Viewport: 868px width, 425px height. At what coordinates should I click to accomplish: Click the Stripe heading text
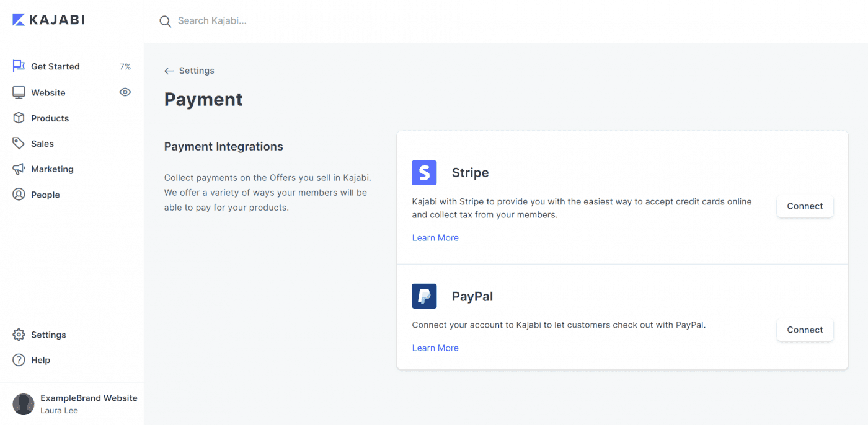click(x=470, y=173)
